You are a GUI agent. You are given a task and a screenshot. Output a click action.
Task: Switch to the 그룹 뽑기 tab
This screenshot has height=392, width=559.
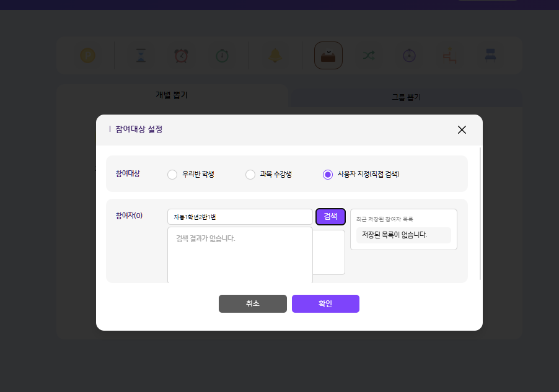click(406, 97)
